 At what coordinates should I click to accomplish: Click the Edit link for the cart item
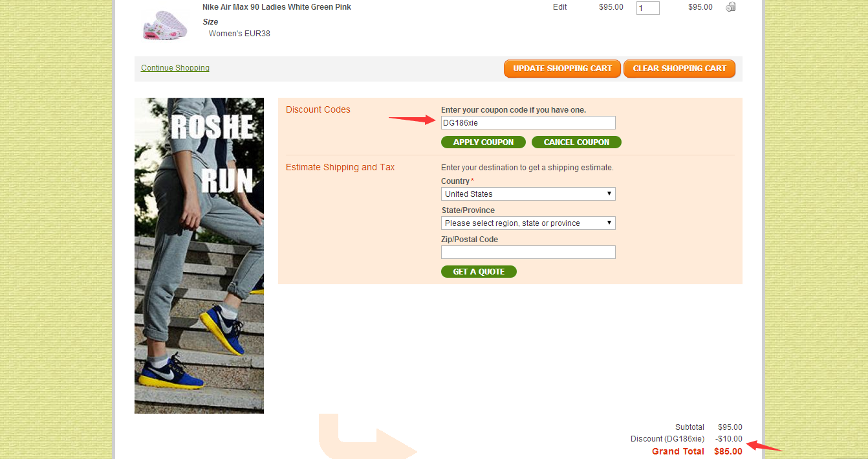[560, 7]
